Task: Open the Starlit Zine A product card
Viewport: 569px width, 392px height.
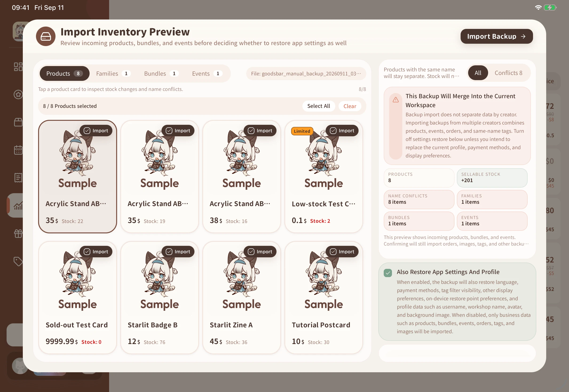Action: tap(241, 298)
